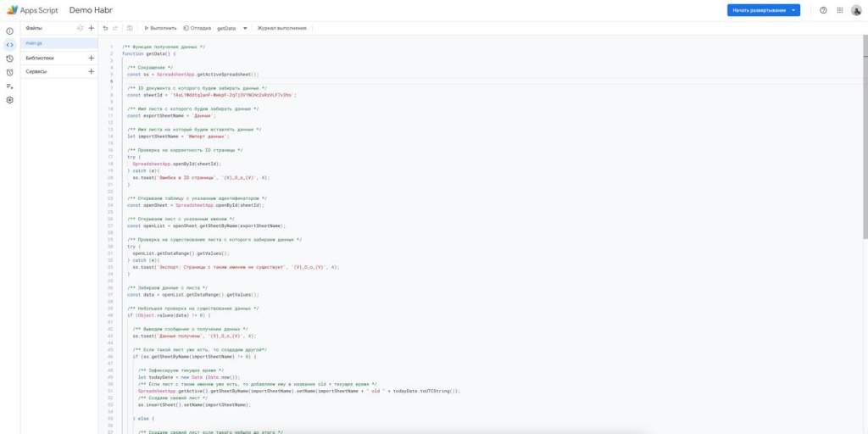Open the help question mark icon
Image resolution: width=868 pixels, height=434 pixels.
click(x=823, y=10)
